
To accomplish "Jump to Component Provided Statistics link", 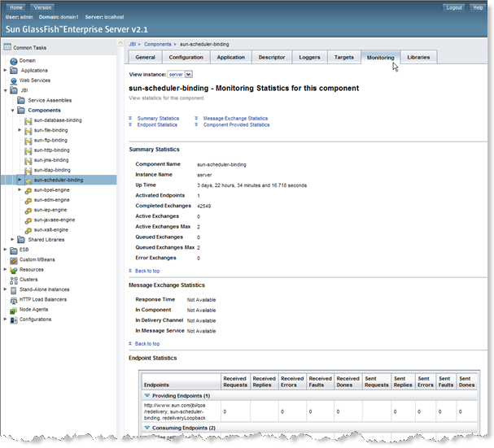I will 236,125.
